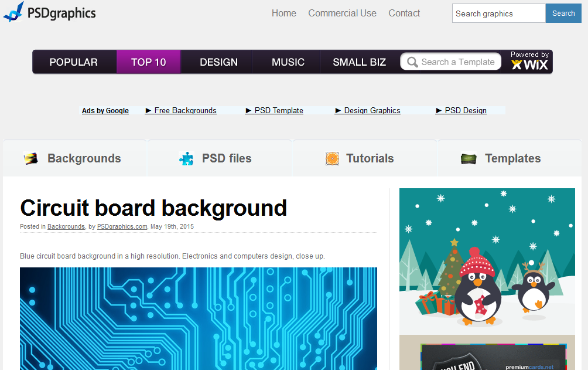
Task: Switch to the PSD files tab
Action: point(220,158)
